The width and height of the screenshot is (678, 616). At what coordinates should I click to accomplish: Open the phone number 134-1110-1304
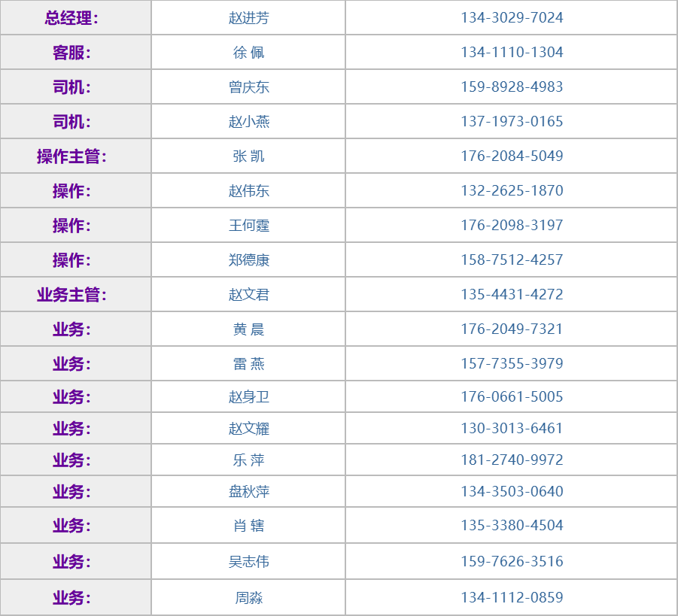(512, 52)
